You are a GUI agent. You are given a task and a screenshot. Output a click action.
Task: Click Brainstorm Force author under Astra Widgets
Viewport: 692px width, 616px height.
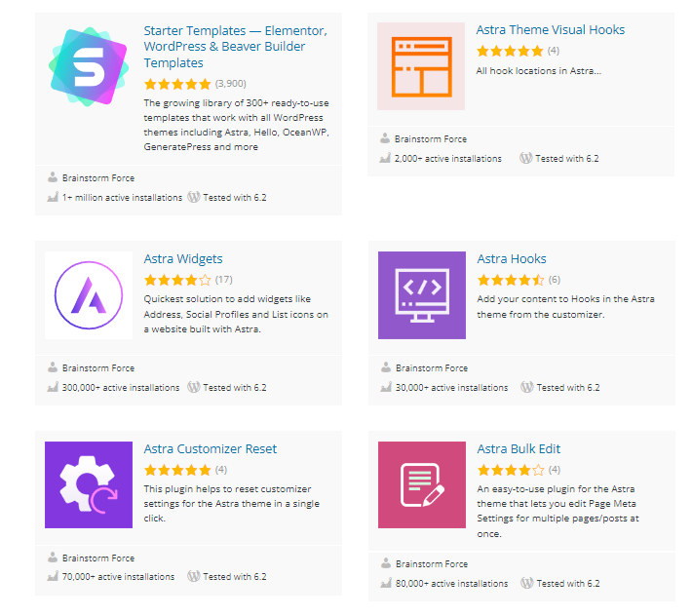point(98,368)
